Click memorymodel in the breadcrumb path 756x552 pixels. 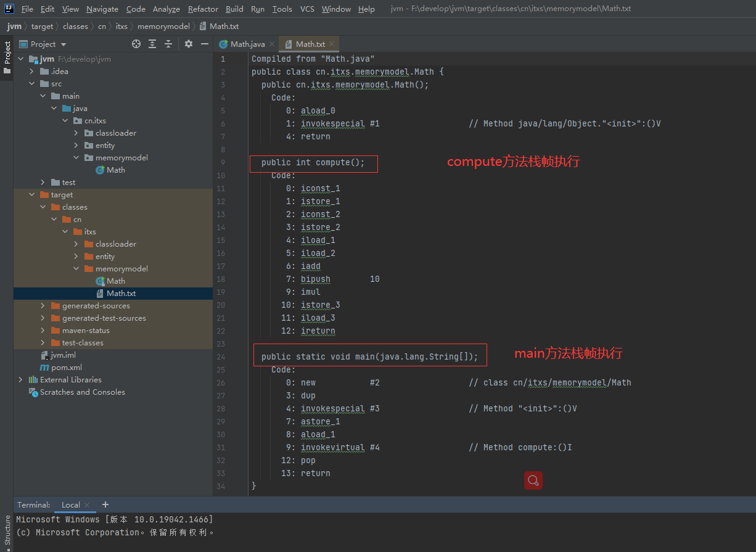[x=163, y=26]
